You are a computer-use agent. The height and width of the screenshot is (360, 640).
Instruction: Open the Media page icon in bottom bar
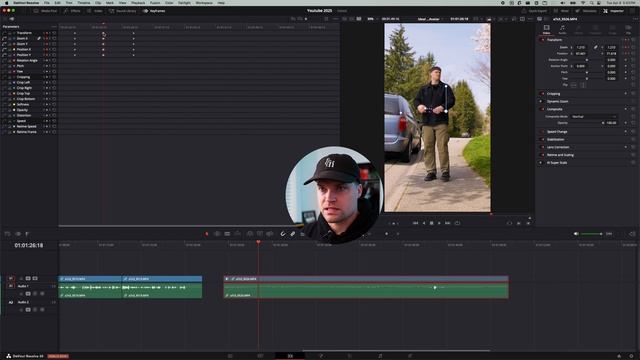pos(230,356)
